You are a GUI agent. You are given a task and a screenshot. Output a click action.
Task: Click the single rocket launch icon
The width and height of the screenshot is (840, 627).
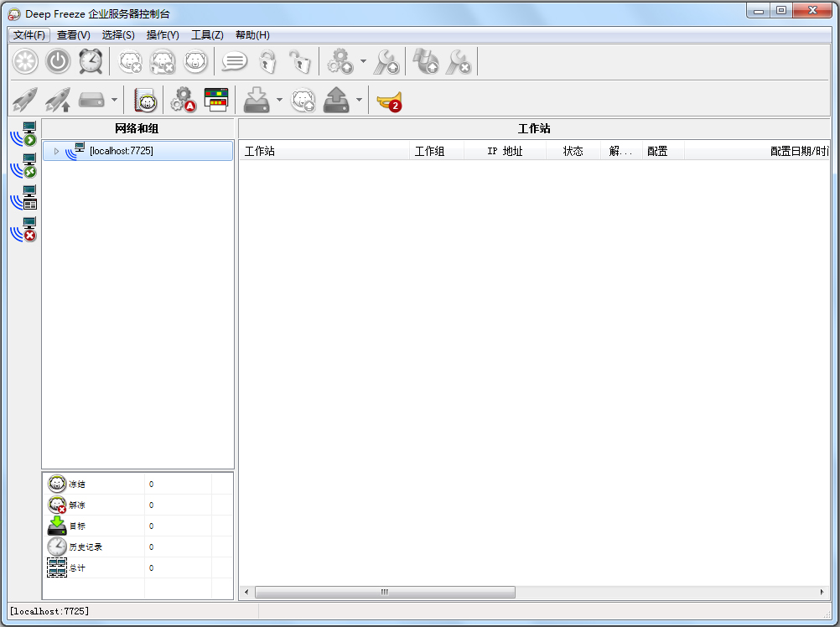24,100
